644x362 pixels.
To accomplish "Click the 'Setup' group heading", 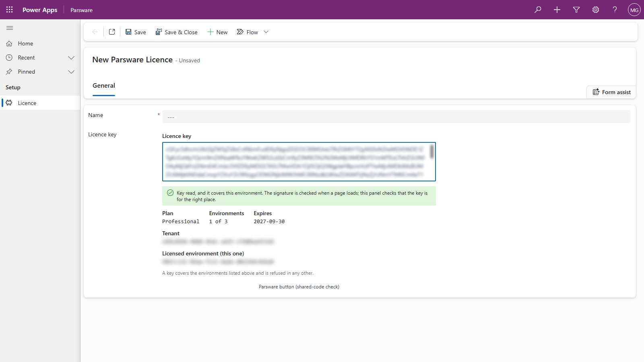I will click(13, 87).
